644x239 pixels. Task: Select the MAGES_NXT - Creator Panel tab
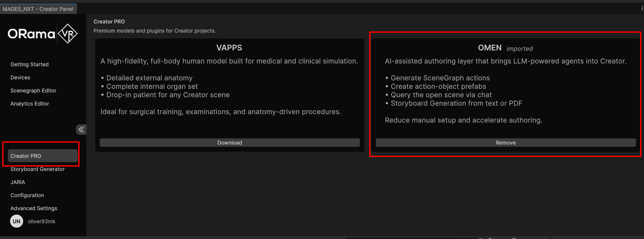pyautogui.click(x=38, y=9)
